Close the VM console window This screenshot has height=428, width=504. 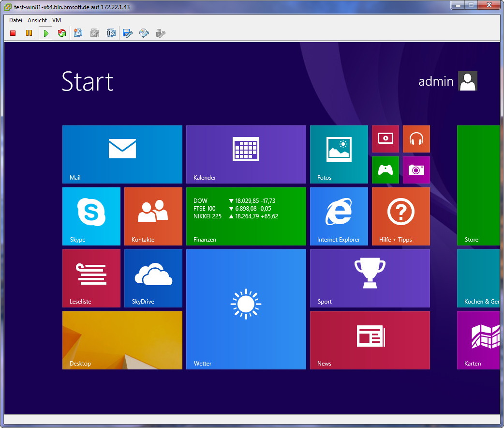[x=489, y=5]
